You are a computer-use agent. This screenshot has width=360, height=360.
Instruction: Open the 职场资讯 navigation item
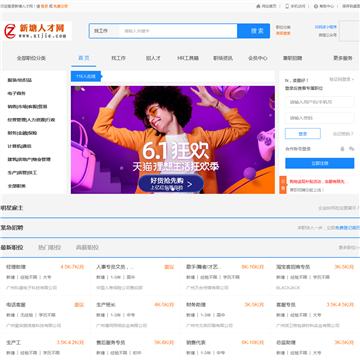223,58
